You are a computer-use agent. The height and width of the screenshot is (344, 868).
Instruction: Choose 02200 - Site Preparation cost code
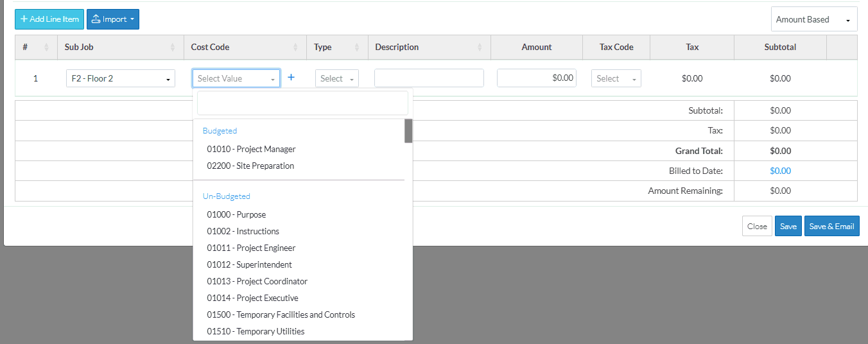tap(250, 166)
